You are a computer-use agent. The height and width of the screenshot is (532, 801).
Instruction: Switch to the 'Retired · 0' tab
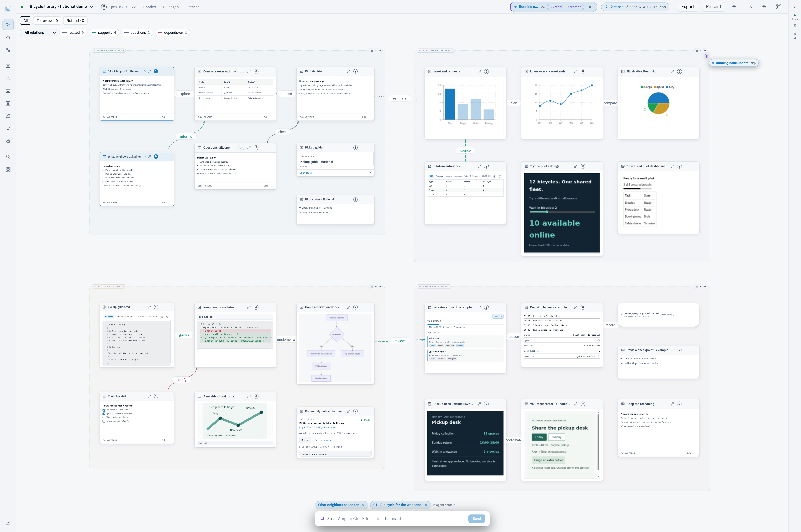75,21
